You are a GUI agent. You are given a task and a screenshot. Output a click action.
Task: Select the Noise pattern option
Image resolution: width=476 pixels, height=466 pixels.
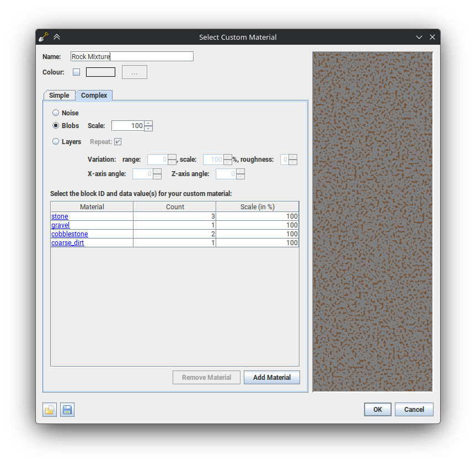pyautogui.click(x=56, y=113)
